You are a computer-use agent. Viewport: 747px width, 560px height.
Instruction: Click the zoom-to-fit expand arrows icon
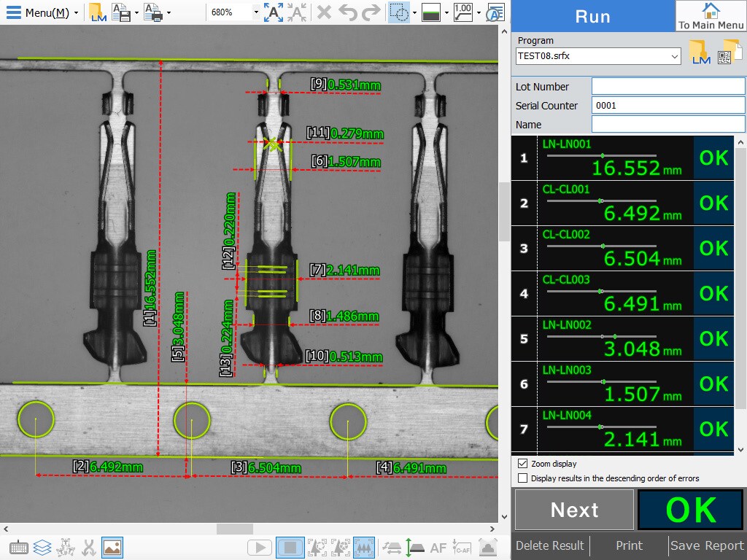point(274,12)
